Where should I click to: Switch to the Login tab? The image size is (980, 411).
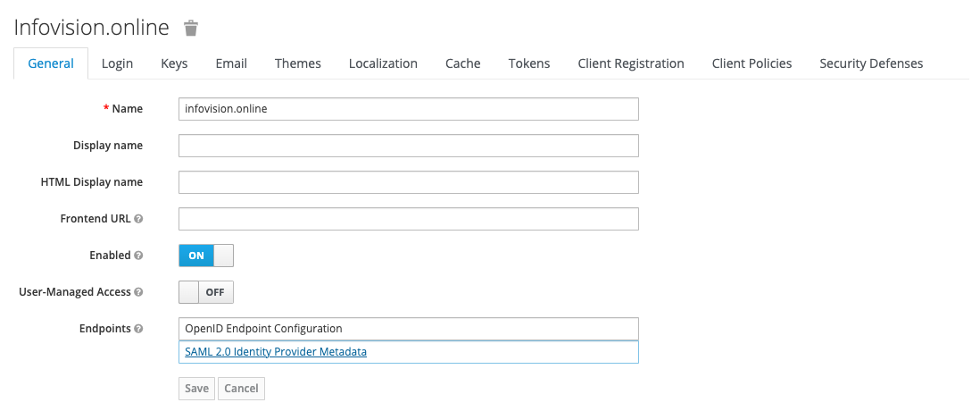117,63
